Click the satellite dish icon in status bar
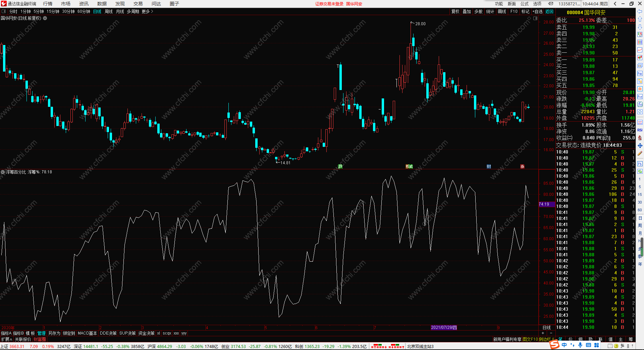644x350 pixels. pyautogui.click(x=623, y=346)
